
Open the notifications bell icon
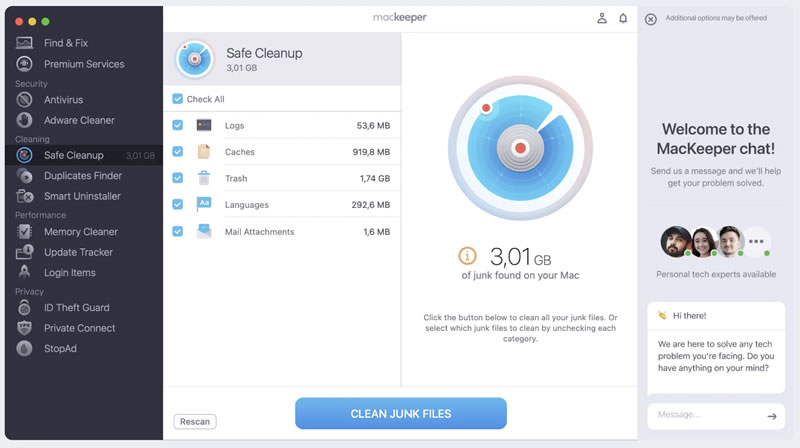[623, 18]
